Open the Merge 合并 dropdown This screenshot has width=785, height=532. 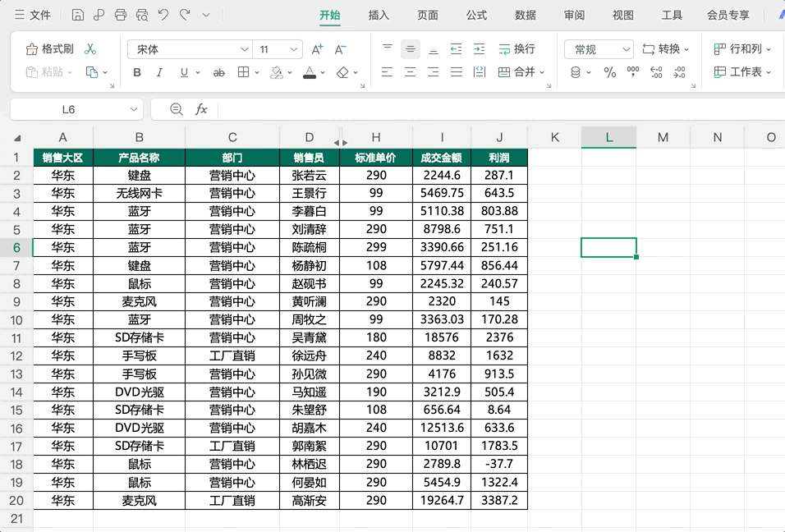(x=521, y=72)
